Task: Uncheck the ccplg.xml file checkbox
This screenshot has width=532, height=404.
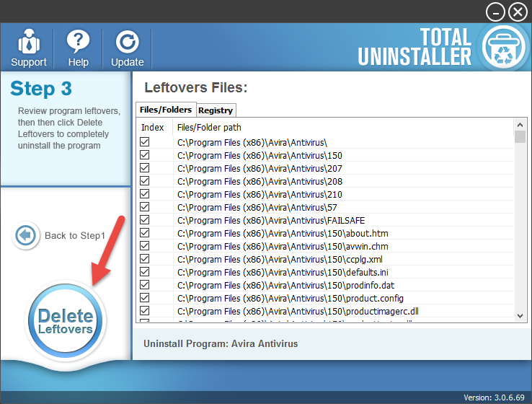Action: (145, 259)
